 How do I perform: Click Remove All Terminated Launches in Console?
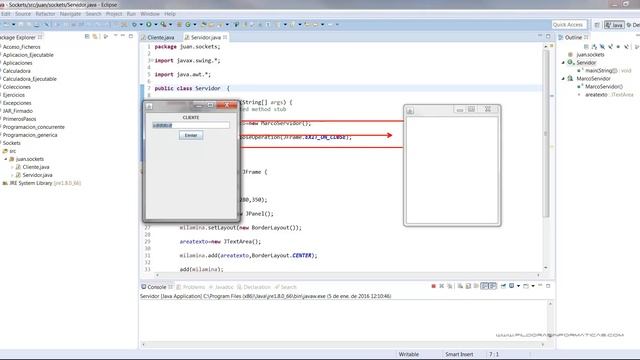[x=449, y=286]
